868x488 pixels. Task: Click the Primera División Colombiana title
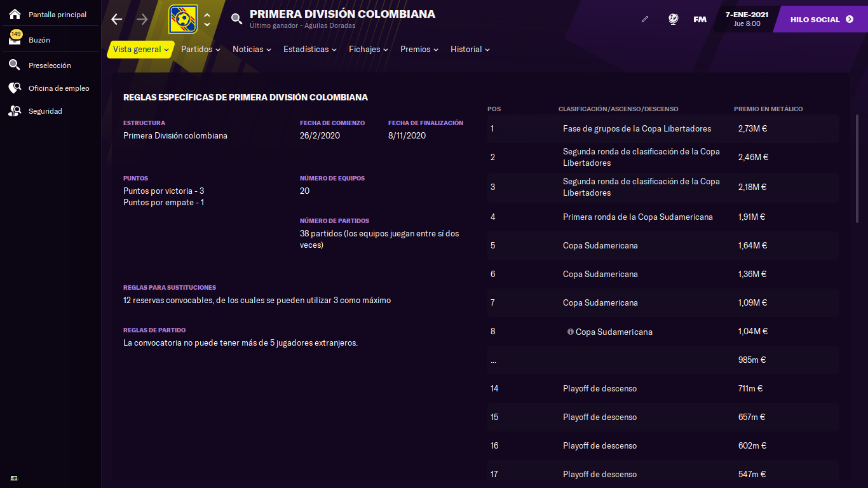click(x=342, y=14)
